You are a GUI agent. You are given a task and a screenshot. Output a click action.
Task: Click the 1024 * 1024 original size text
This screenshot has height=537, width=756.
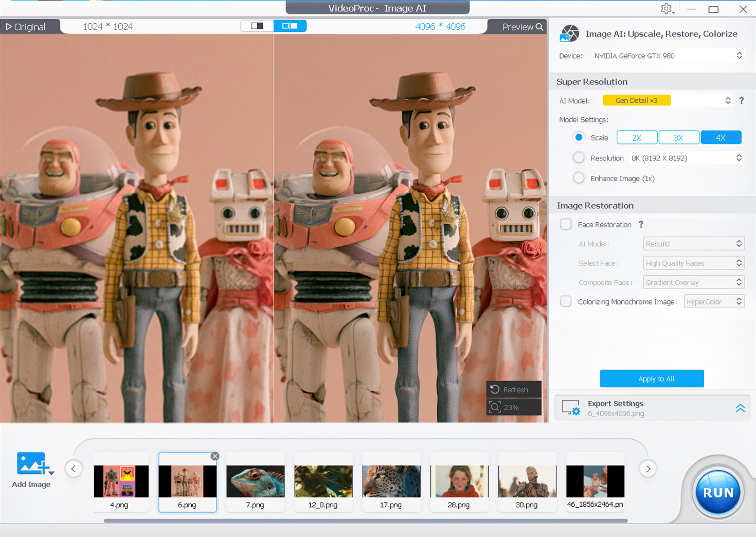[x=108, y=26]
